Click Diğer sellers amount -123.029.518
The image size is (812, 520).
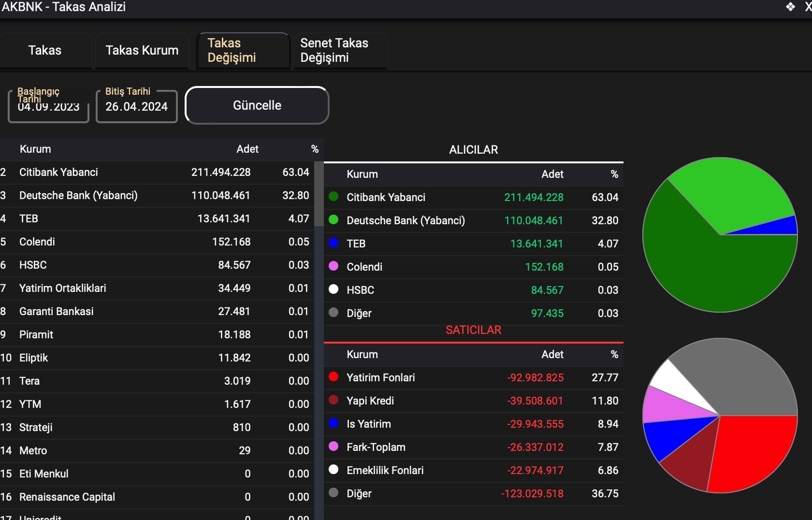point(532,493)
